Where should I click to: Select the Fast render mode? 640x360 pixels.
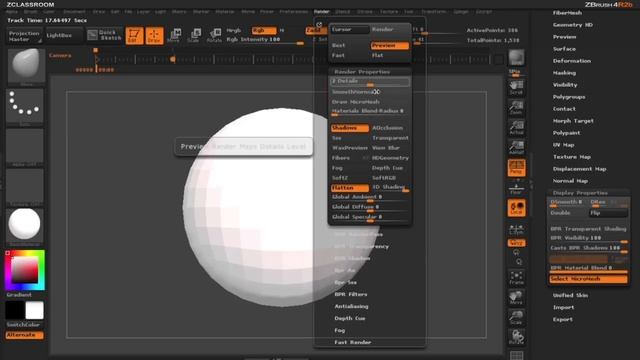(350, 56)
